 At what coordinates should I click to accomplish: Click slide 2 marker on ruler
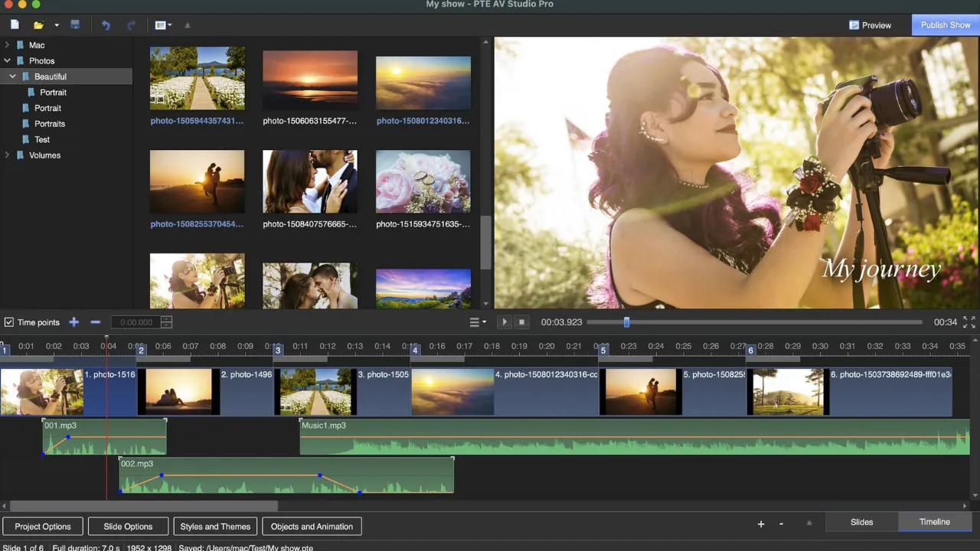pyautogui.click(x=142, y=350)
